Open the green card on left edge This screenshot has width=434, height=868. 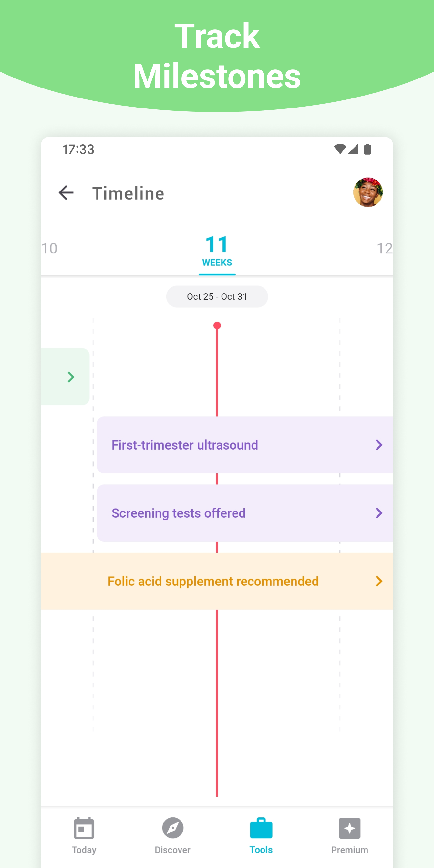click(x=65, y=377)
